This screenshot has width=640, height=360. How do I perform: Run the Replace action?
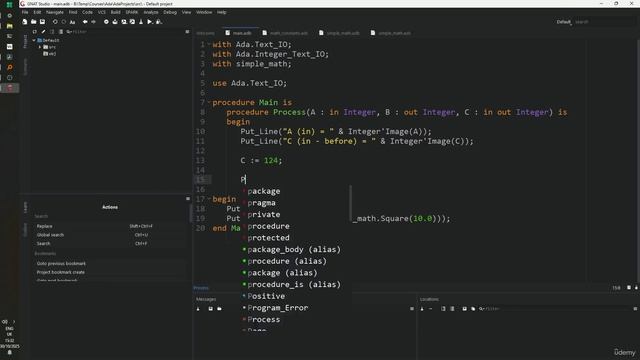point(109,226)
